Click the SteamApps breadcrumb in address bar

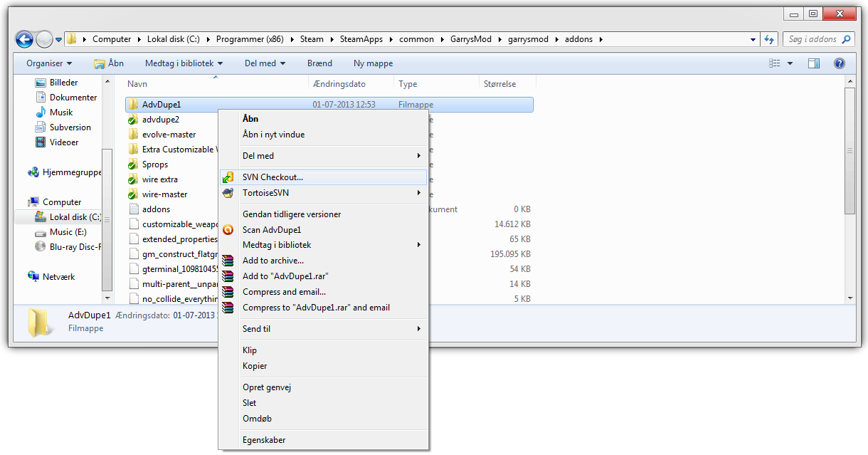361,39
